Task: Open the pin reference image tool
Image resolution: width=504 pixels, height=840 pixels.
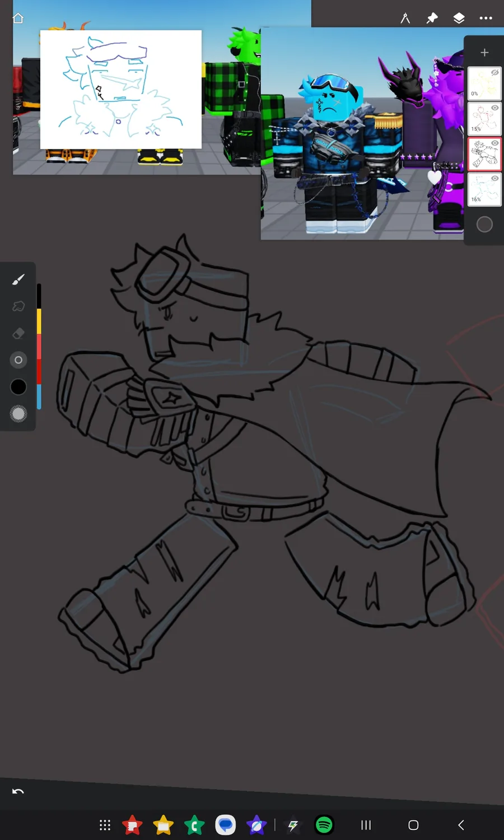Action: click(x=432, y=18)
